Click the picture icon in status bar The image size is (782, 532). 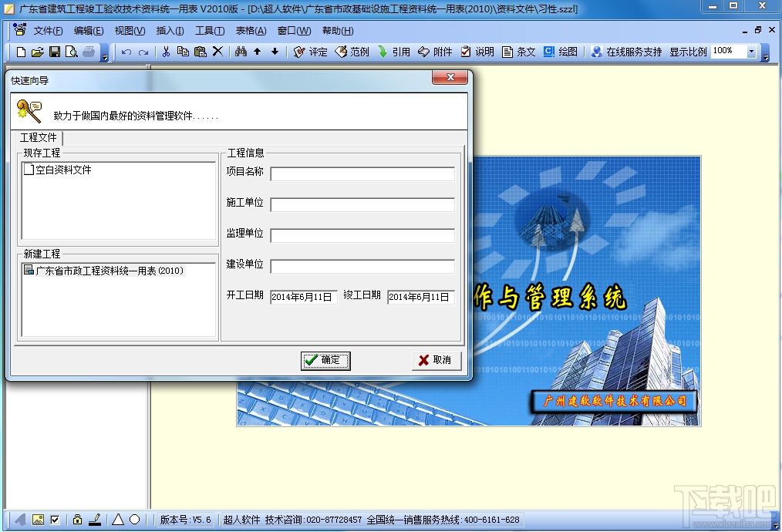click(38, 520)
